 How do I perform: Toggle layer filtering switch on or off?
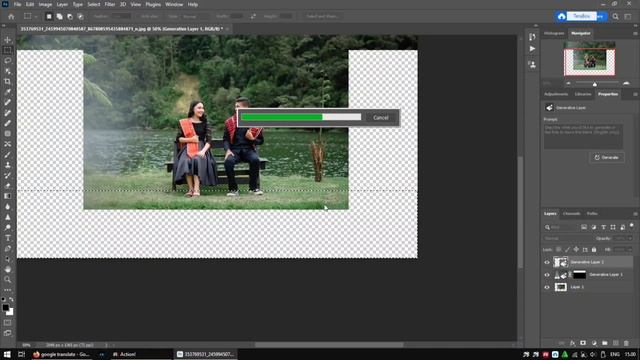(x=631, y=225)
